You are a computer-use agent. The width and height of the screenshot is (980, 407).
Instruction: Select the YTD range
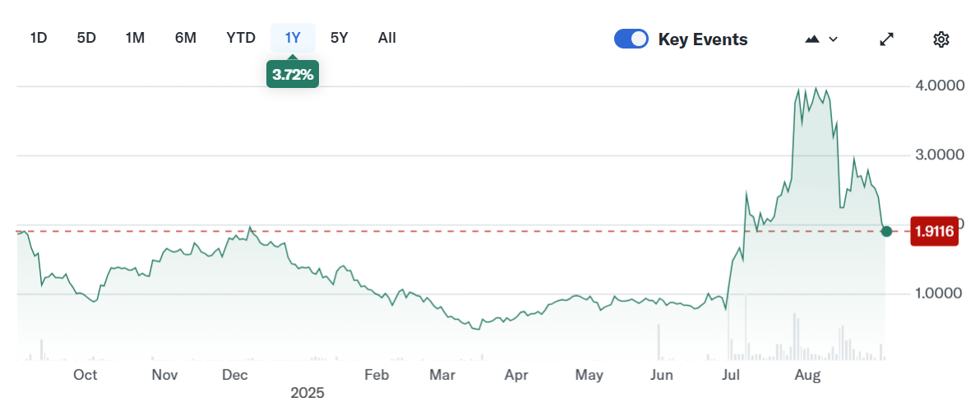pos(241,38)
